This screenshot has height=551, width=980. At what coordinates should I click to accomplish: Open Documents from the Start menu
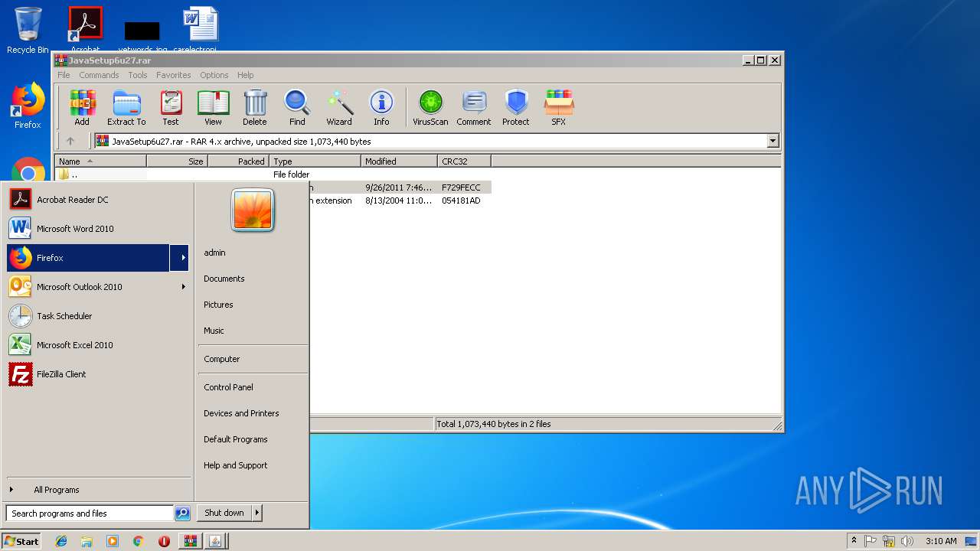224,279
